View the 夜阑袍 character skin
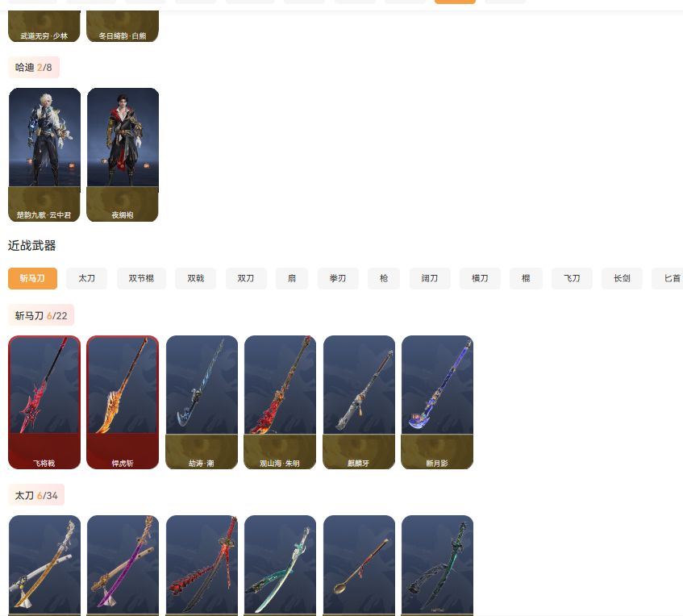683x616 pixels. tap(123, 155)
